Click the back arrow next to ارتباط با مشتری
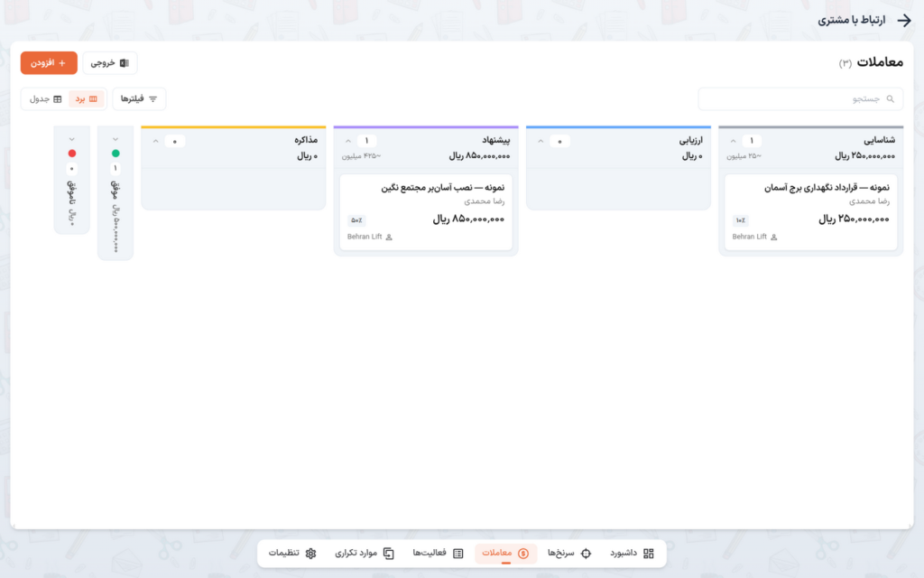Image resolution: width=924 pixels, height=578 pixels. [x=904, y=20]
